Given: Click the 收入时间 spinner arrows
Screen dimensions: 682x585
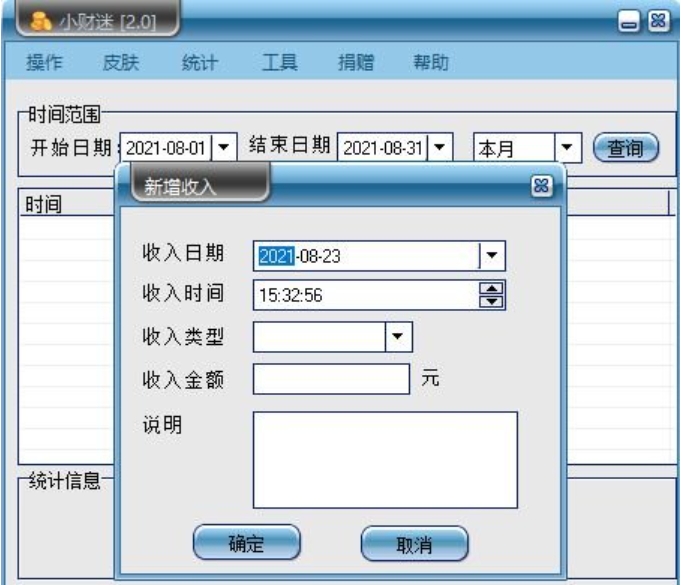Looking at the screenshot, I should (492, 295).
